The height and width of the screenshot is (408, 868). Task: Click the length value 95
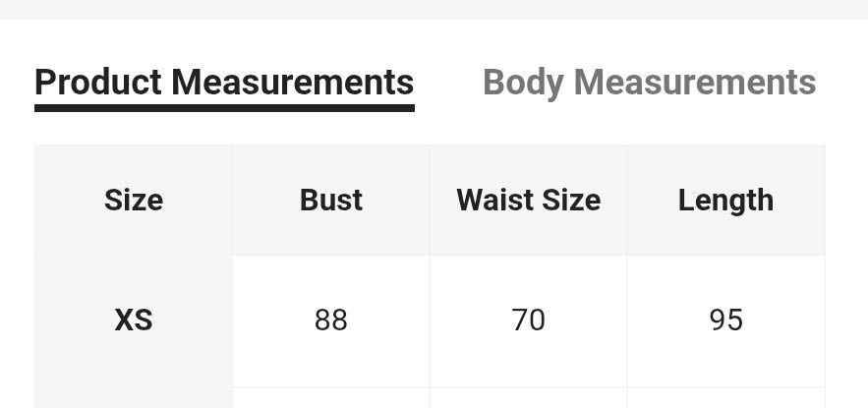[x=725, y=321]
